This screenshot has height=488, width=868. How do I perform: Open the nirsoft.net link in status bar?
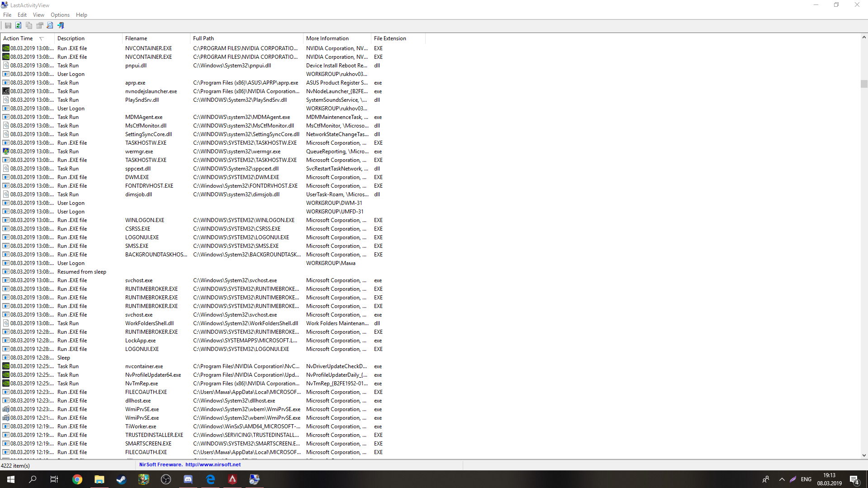tap(213, 464)
